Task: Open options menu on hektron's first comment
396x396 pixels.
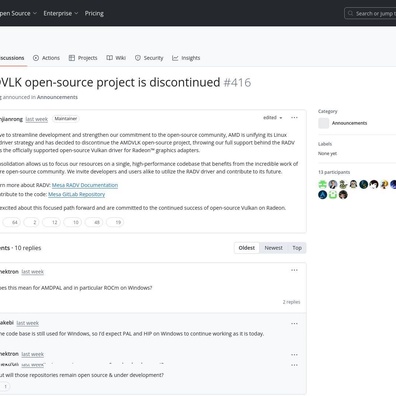Action: click(294, 270)
